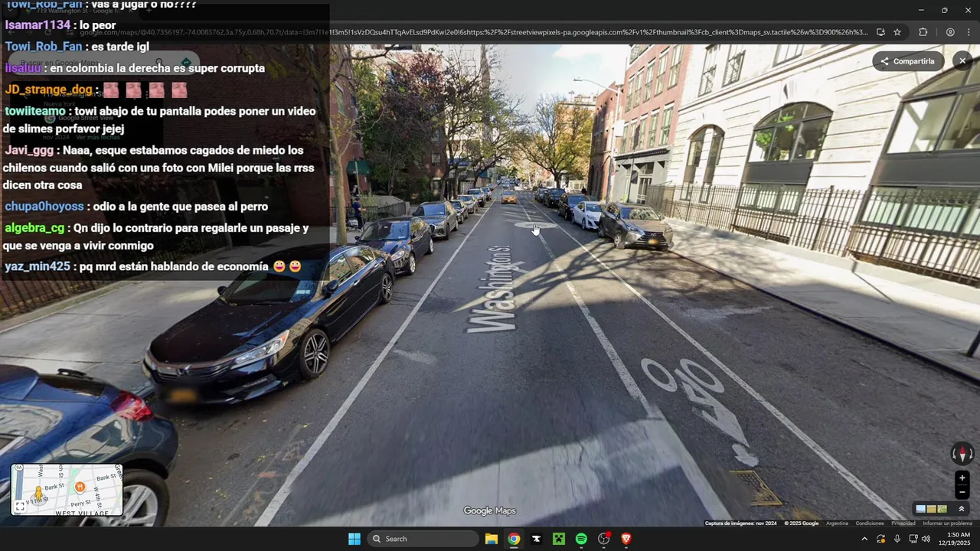Open the anvil launcher icon in the taskbar
The image size is (980, 551).
536,539
